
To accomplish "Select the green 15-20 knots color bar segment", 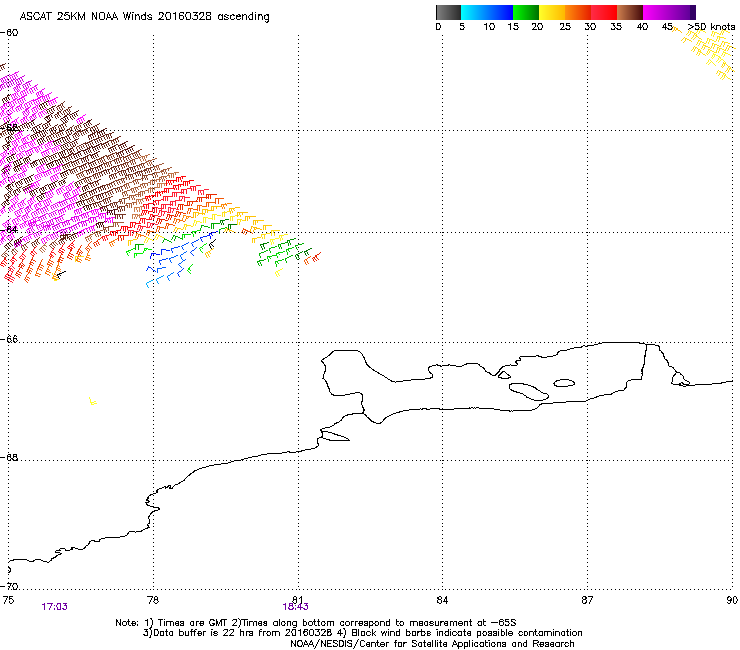I will [526, 12].
